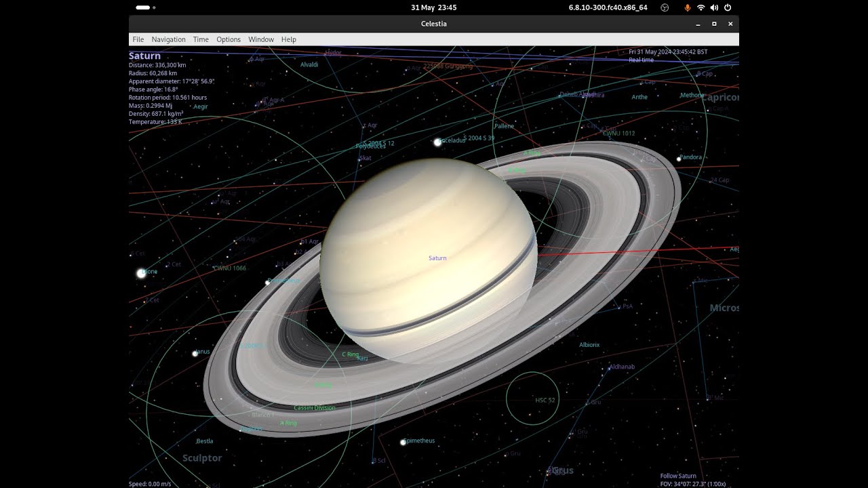Click the 'Alvaldi' moon label
Screen dimensions: 868x488
pyautogui.click(x=309, y=64)
